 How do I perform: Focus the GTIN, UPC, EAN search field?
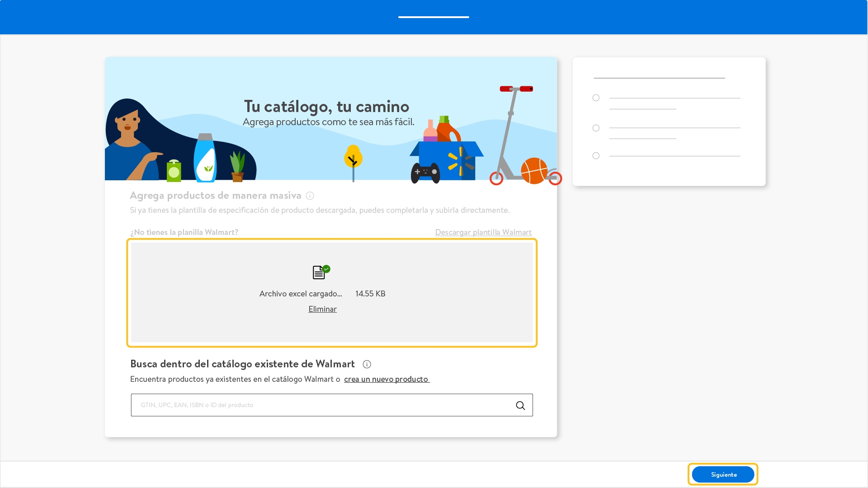323,405
